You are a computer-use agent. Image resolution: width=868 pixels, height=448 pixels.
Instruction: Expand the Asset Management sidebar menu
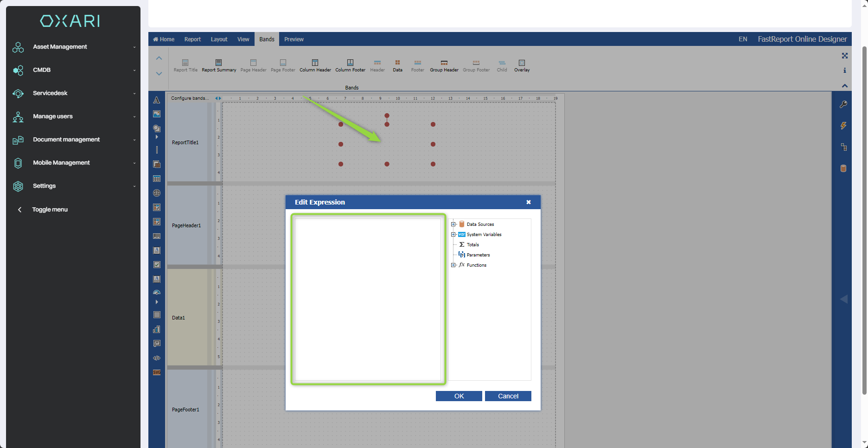73,47
